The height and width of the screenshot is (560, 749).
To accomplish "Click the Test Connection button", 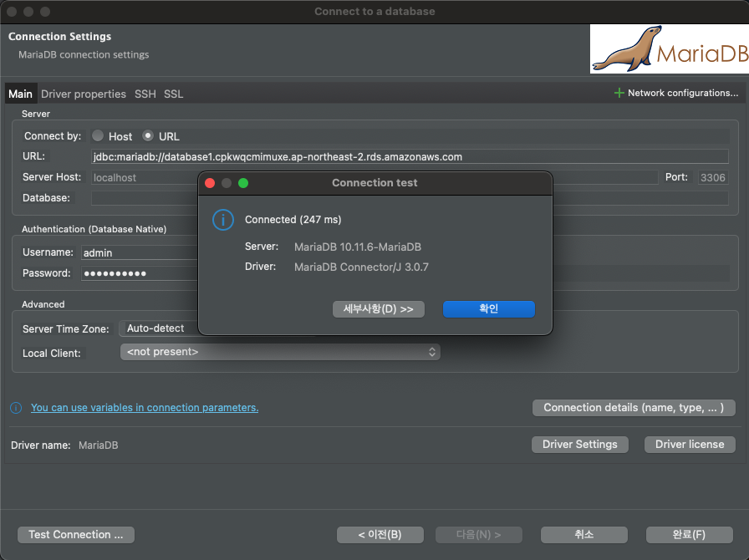I will [76, 535].
